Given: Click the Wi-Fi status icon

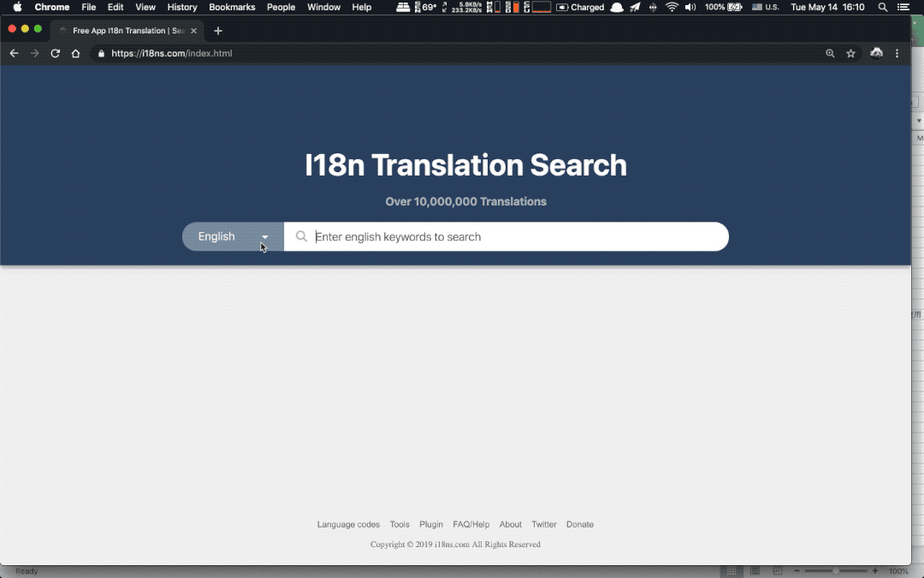Looking at the screenshot, I should point(672,7).
